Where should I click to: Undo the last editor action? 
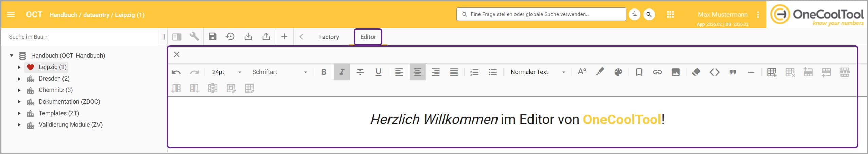pyautogui.click(x=176, y=72)
